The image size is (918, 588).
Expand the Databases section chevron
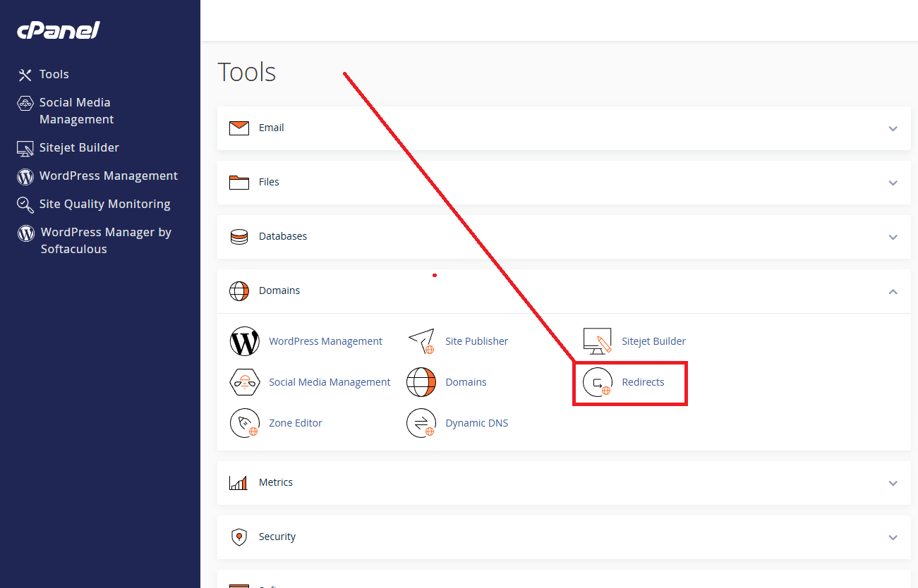tap(893, 237)
